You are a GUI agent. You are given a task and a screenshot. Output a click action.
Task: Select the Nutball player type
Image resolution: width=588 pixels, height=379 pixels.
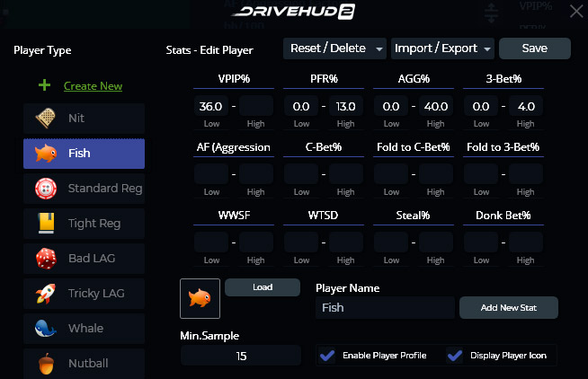click(x=84, y=364)
